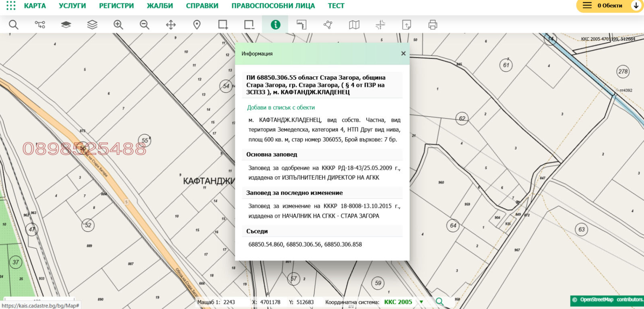
Task: Select the location pin marker tool
Action: [x=197, y=25]
